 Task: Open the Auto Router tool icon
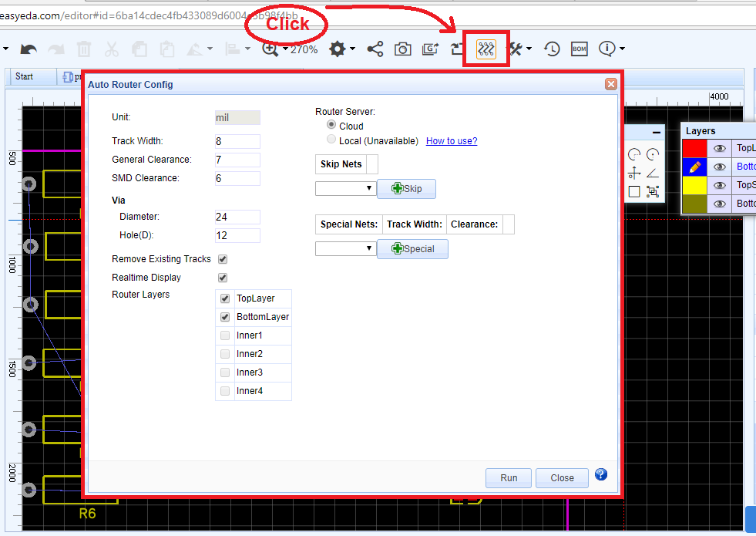(486, 48)
